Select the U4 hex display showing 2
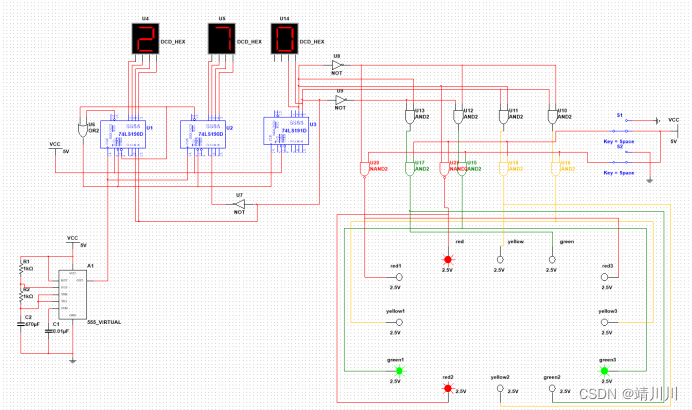Screen dimensions: 692x410 145,39
